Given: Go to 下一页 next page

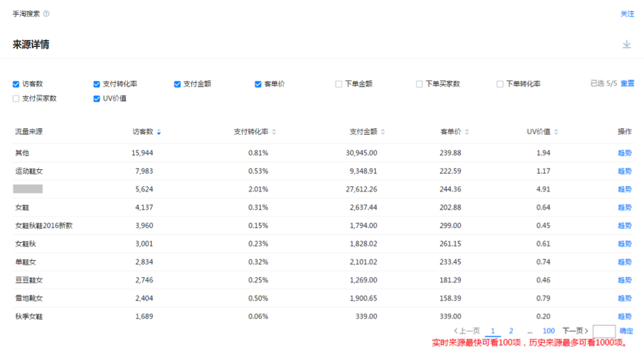Looking at the screenshot, I should [575, 331].
